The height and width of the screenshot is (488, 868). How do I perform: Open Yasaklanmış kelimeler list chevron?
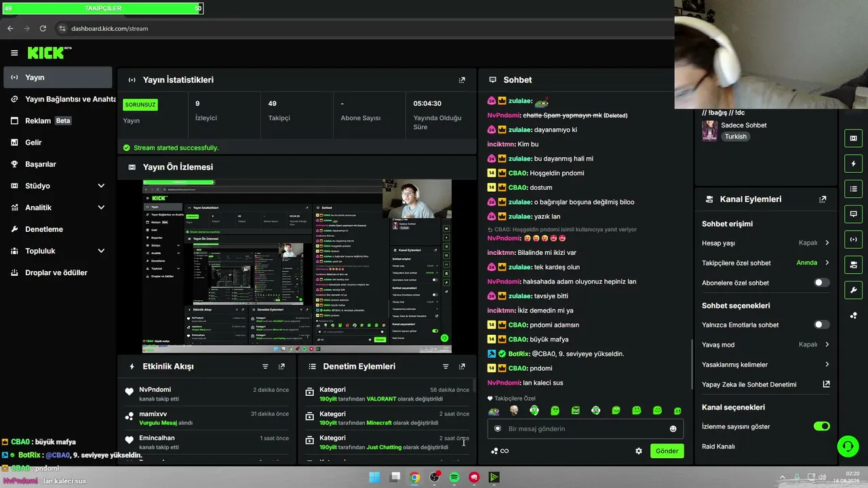point(827,365)
